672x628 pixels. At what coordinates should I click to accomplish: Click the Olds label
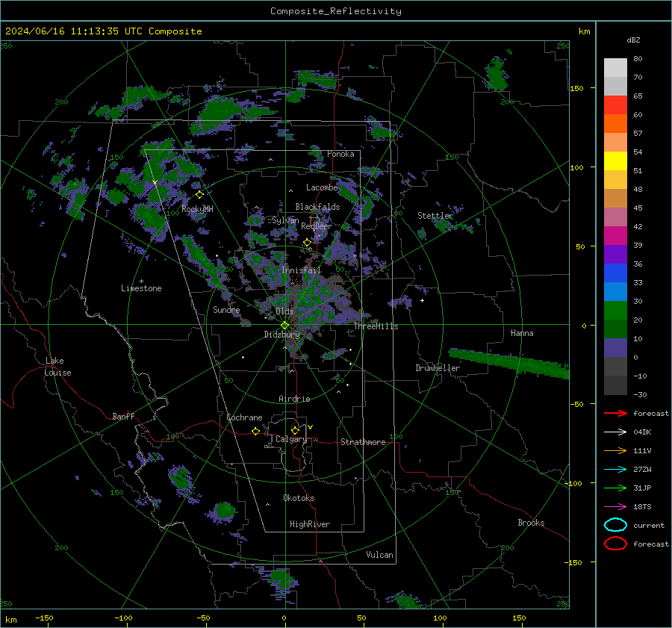[x=284, y=311]
